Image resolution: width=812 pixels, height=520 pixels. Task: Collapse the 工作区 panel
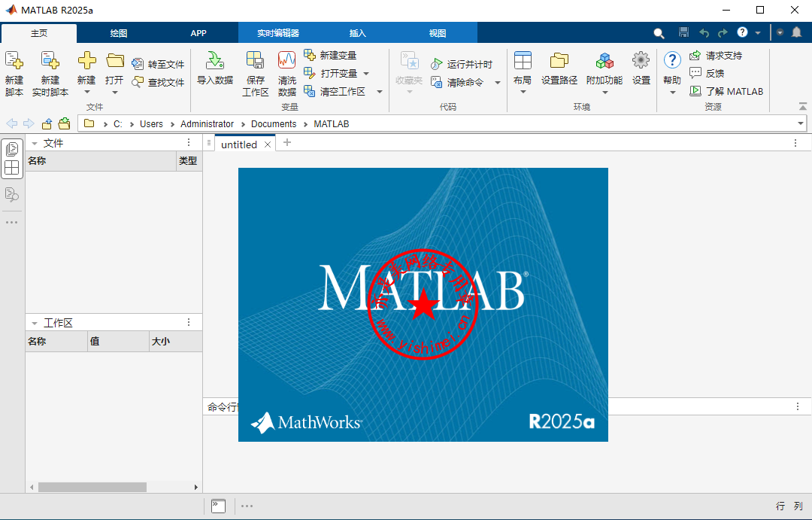pyautogui.click(x=35, y=323)
